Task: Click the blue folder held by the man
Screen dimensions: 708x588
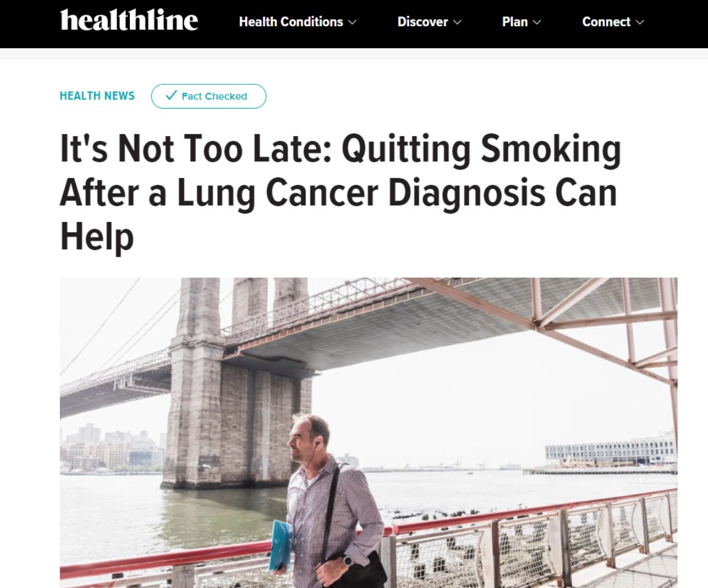Action: (x=280, y=545)
